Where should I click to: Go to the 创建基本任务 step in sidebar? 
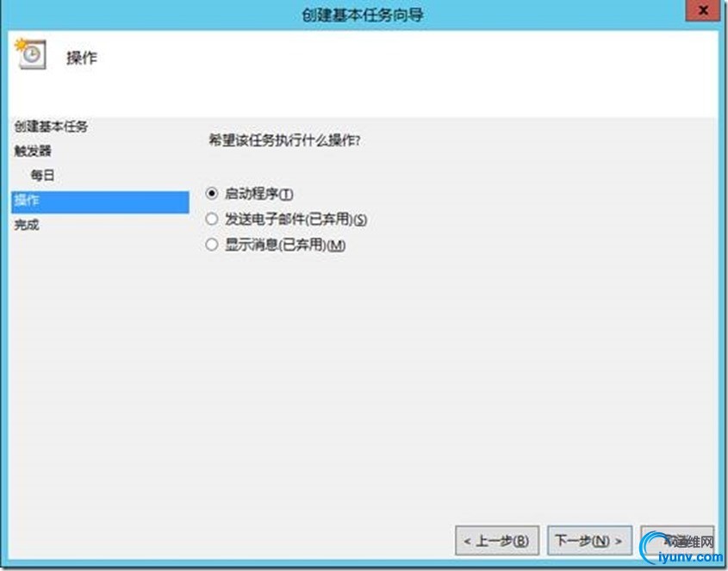(x=51, y=127)
